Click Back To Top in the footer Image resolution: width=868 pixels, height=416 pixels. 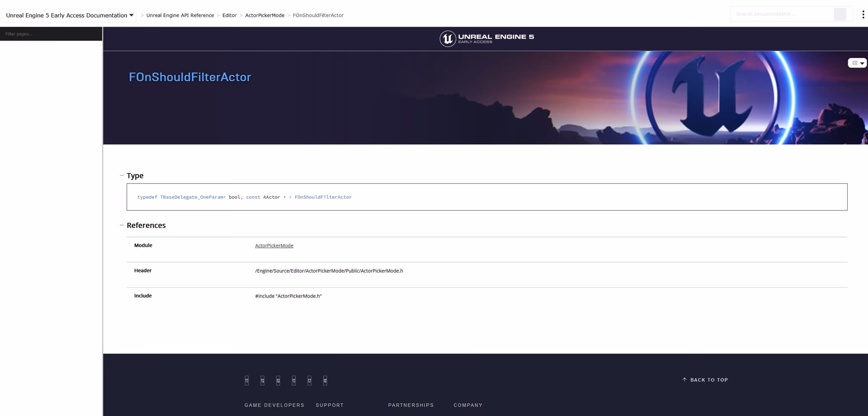(705, 380)
